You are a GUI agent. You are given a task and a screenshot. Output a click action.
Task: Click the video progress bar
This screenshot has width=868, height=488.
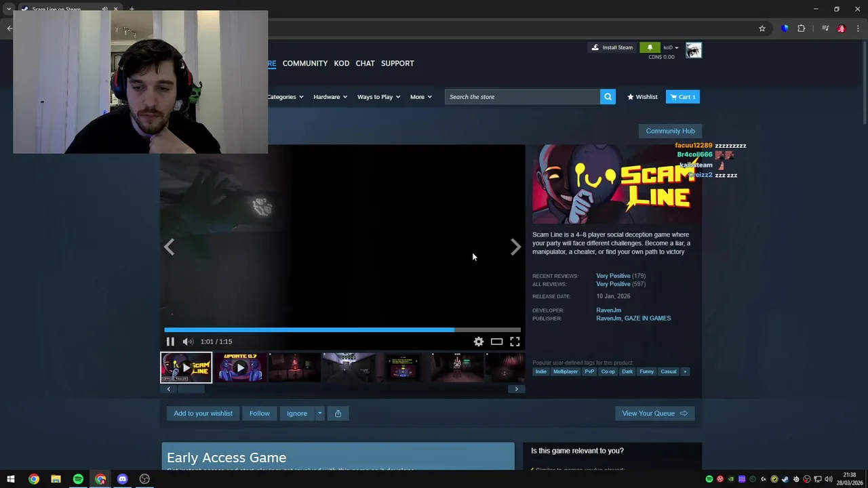pos(342,330)
